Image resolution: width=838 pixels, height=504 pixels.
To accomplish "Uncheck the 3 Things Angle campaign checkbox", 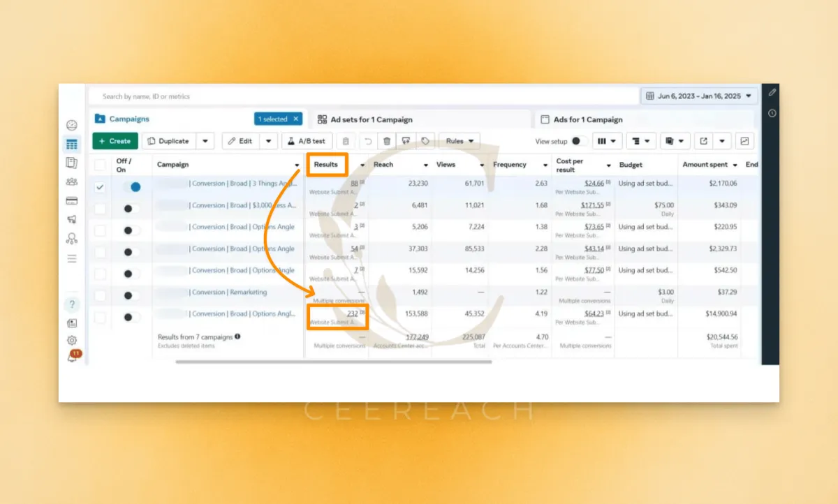I will pyautogui.click(x=100, y=187).
